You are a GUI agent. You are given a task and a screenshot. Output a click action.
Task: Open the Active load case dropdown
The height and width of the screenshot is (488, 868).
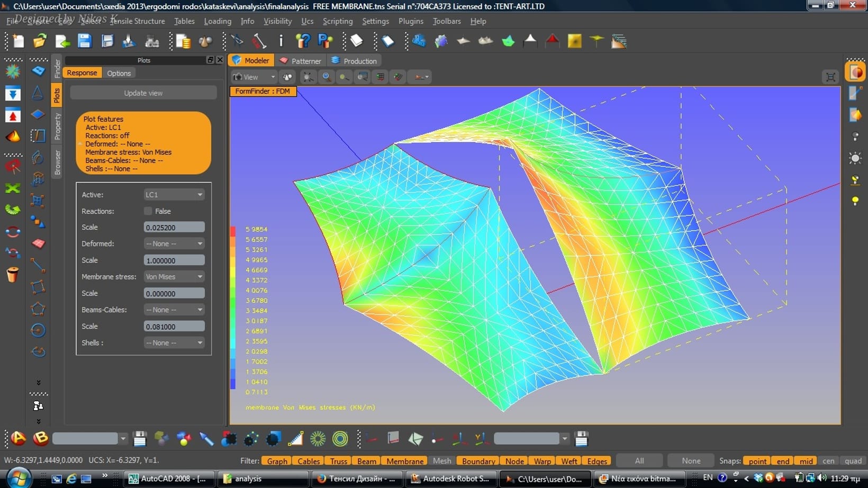pos(174,195)
